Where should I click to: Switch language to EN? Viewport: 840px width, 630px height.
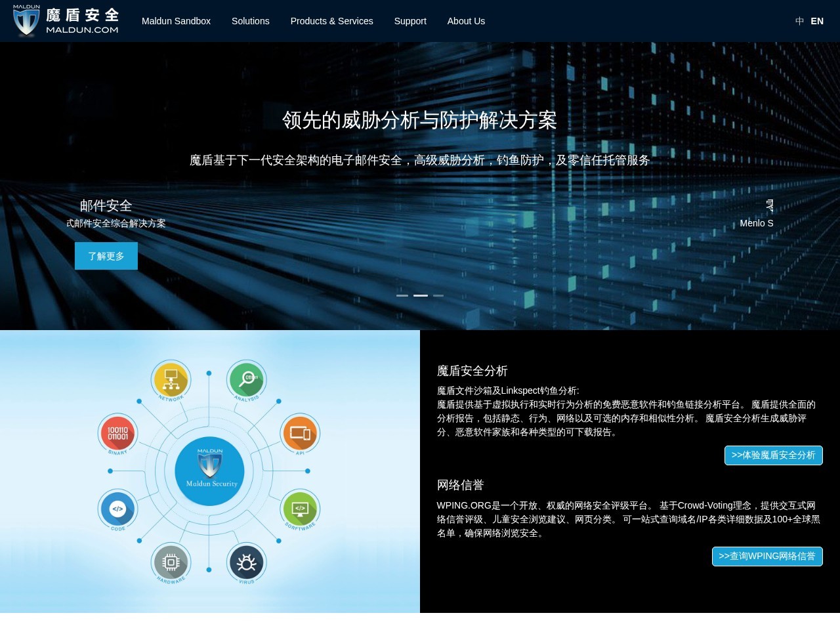817,21
